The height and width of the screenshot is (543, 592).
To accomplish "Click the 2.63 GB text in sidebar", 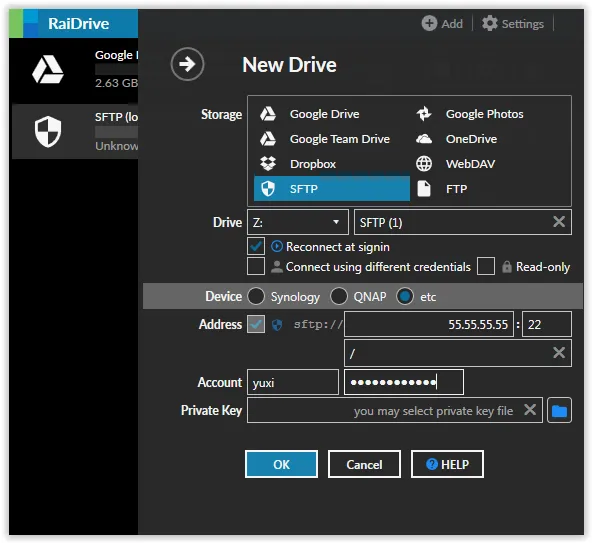I will point(116,83).
